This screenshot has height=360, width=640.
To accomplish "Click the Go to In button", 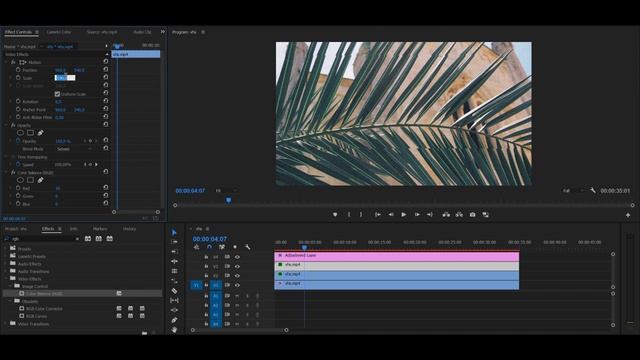I will coord(378,214).
